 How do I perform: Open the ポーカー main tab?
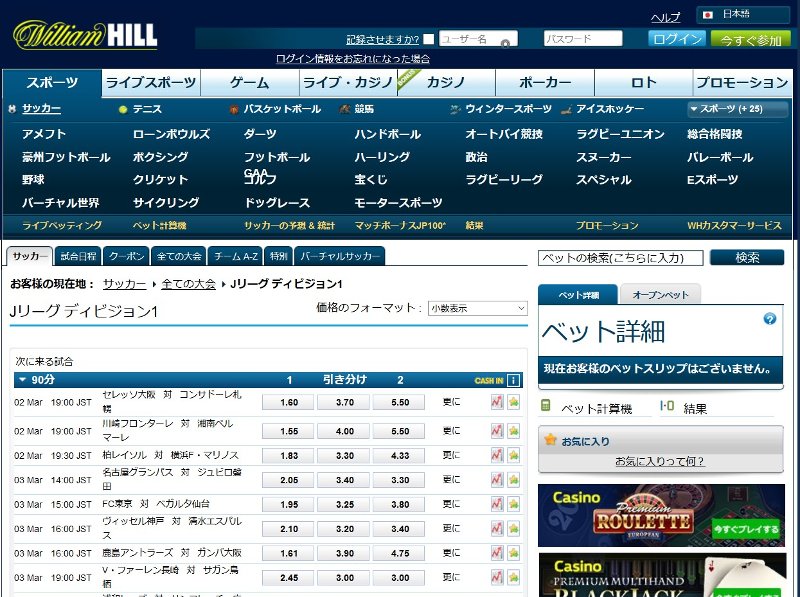[x=545, y=83]
